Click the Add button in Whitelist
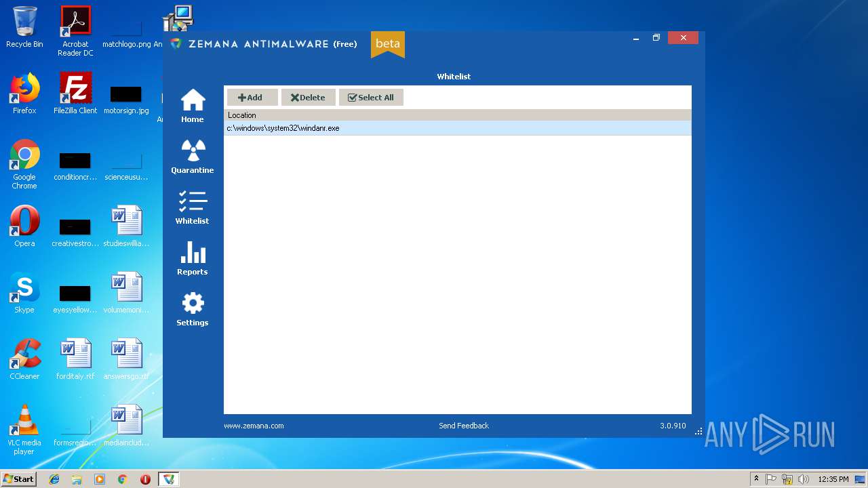This screenshot has width=868, height=488. pyautogui.click(x=252, y=98)
